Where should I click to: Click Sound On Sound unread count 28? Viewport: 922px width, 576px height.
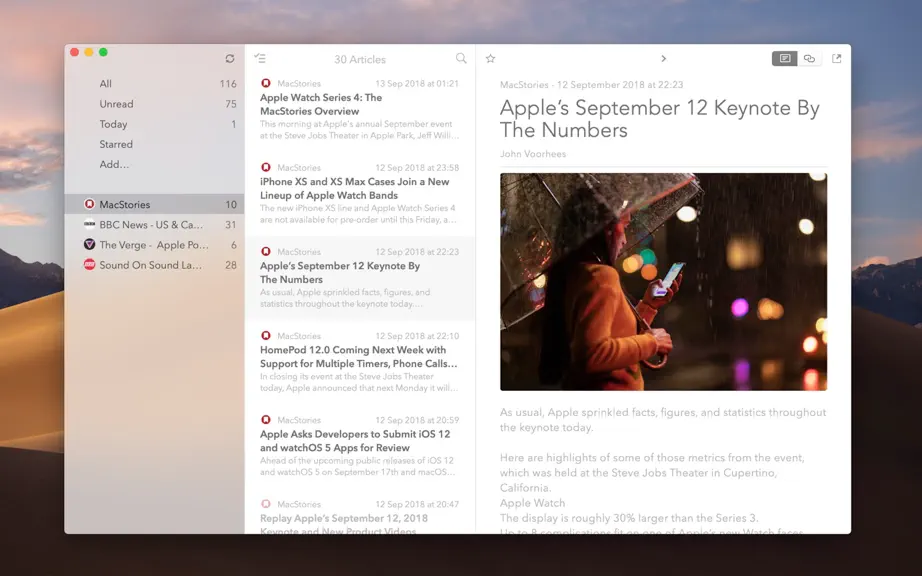point(230,265)
